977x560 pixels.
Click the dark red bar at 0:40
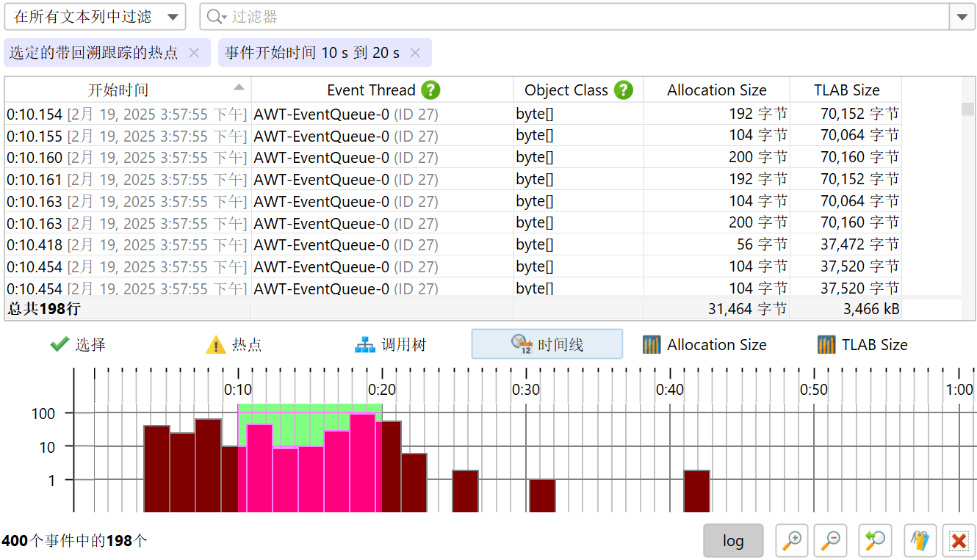(x=696, y=491)
